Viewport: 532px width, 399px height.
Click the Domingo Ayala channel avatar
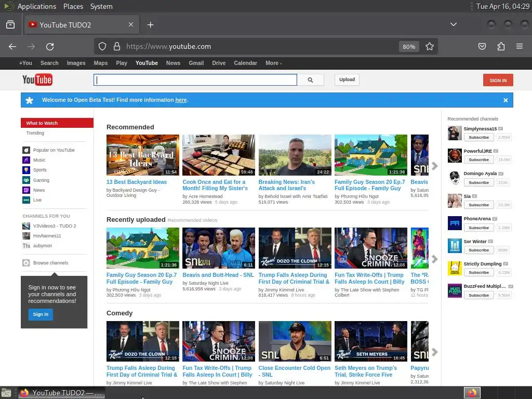pyautogui.click(x=455, y=178)
